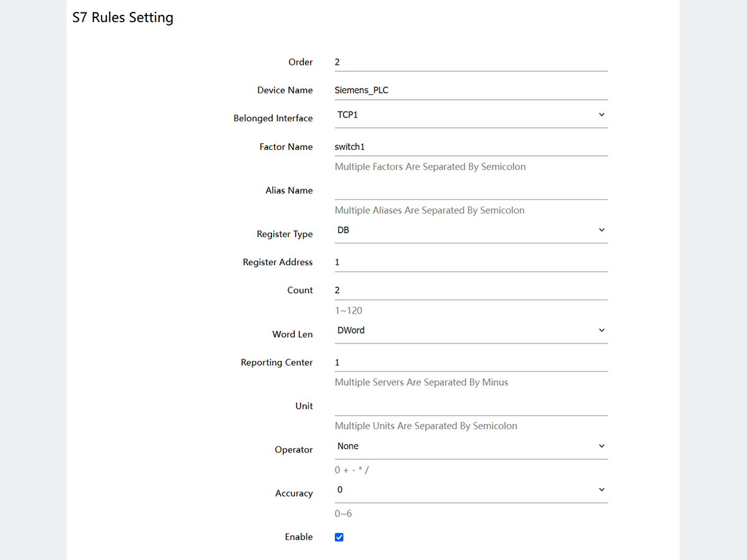
Task: Click the Factor Name field with switch1
Action: (x=471, y=147)
